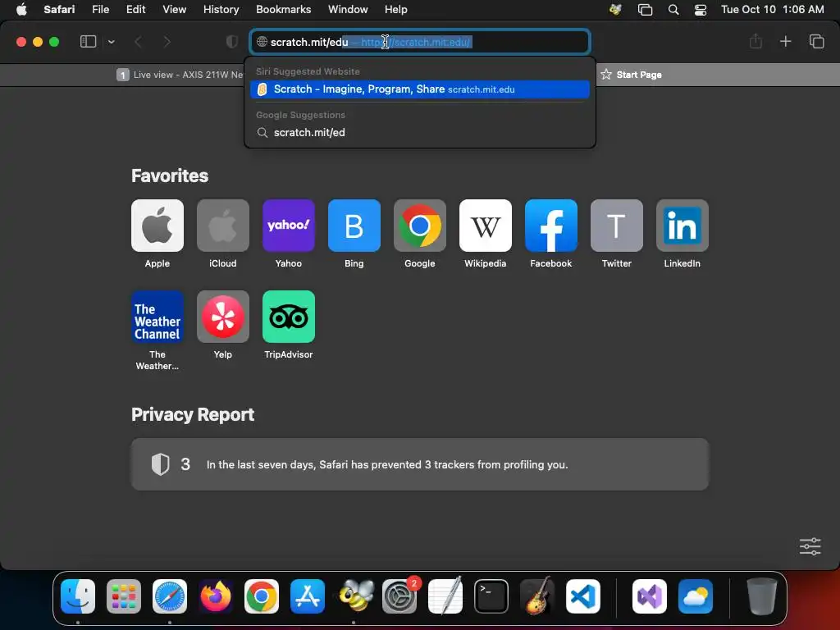
Task: Go forward with the forward arrow
Action: tap(167, 42)
